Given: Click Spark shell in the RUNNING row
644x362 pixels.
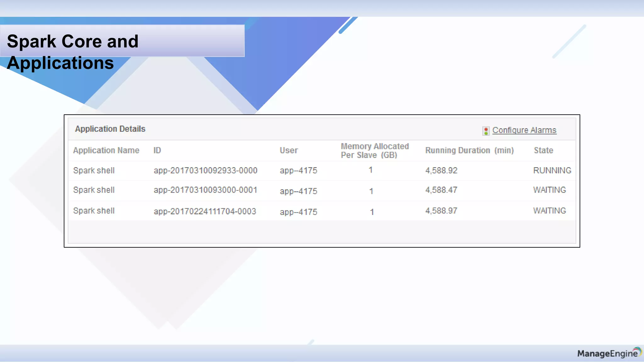Looking at the screenshot, I should (x=94, y=171).
